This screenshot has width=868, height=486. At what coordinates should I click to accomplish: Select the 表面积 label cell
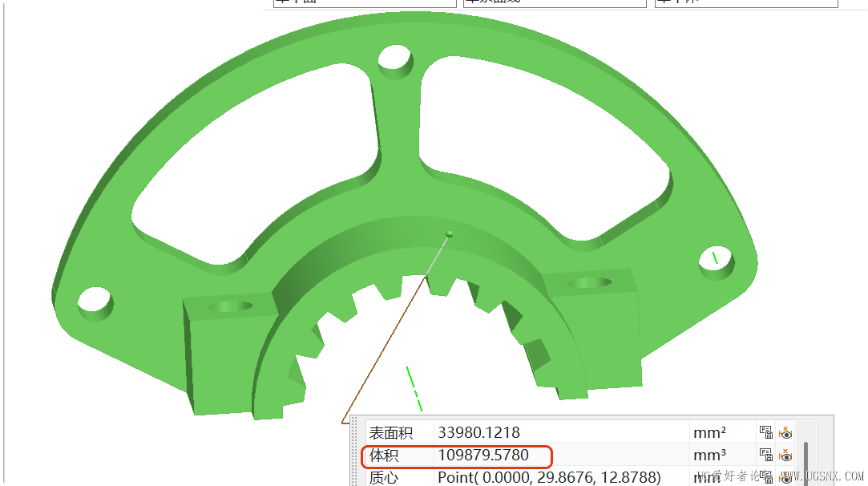coord(399,432)
